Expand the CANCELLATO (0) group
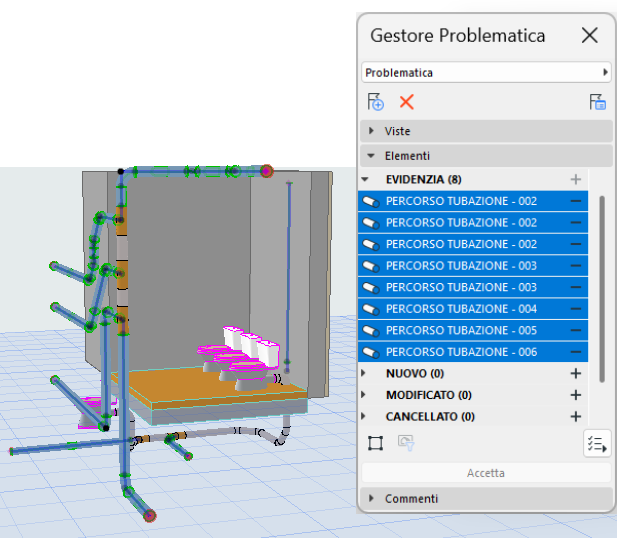The image size is (617, 538). coord(363,416)
